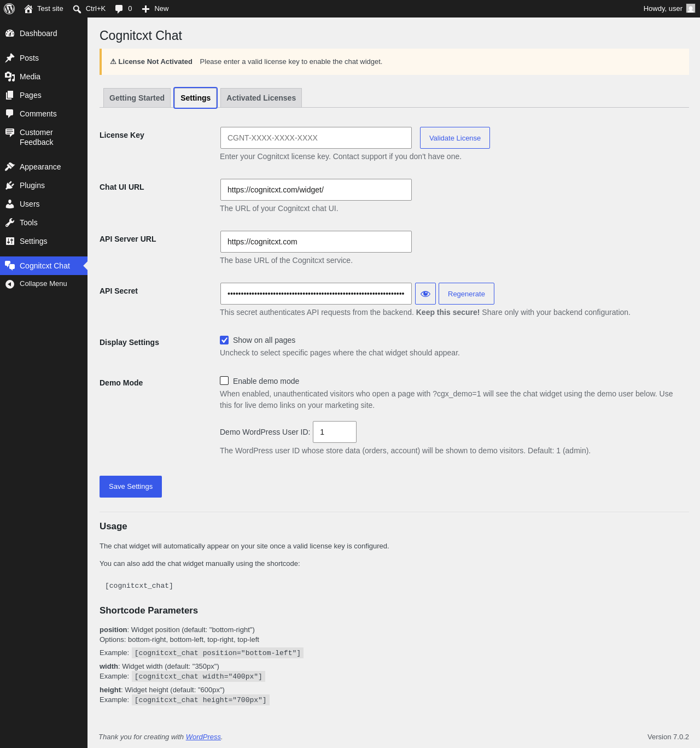Viewport: 700px width, 748px height.
Task: Click the Comments bubble icon in sidebar
Action: tap(10, 114)
